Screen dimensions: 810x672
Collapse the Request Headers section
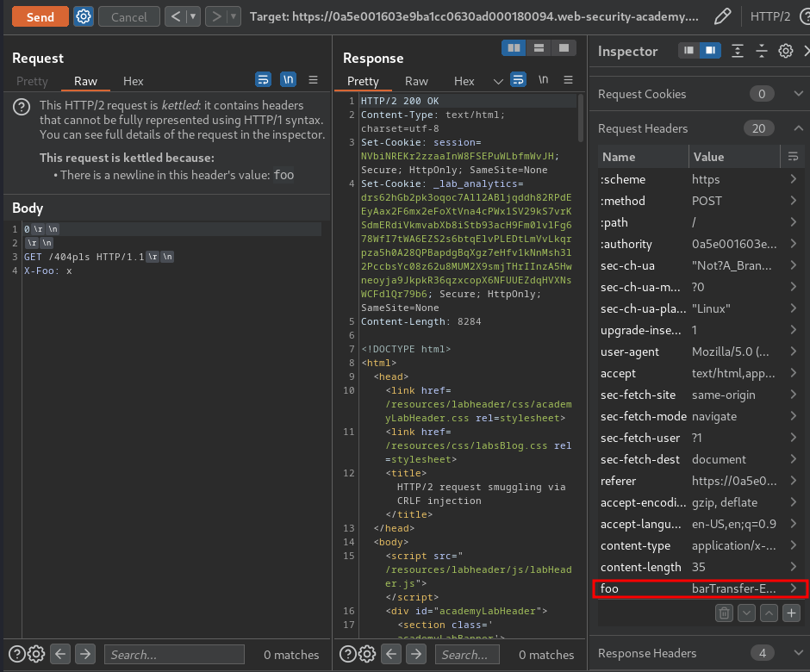(798, 128)
